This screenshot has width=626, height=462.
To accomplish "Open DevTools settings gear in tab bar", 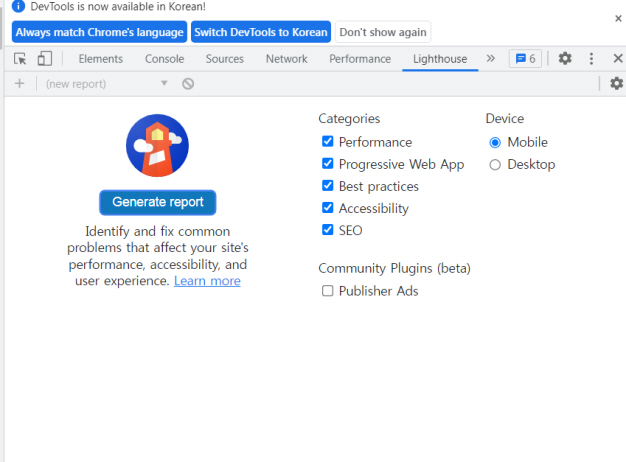I will pos(565,59).
